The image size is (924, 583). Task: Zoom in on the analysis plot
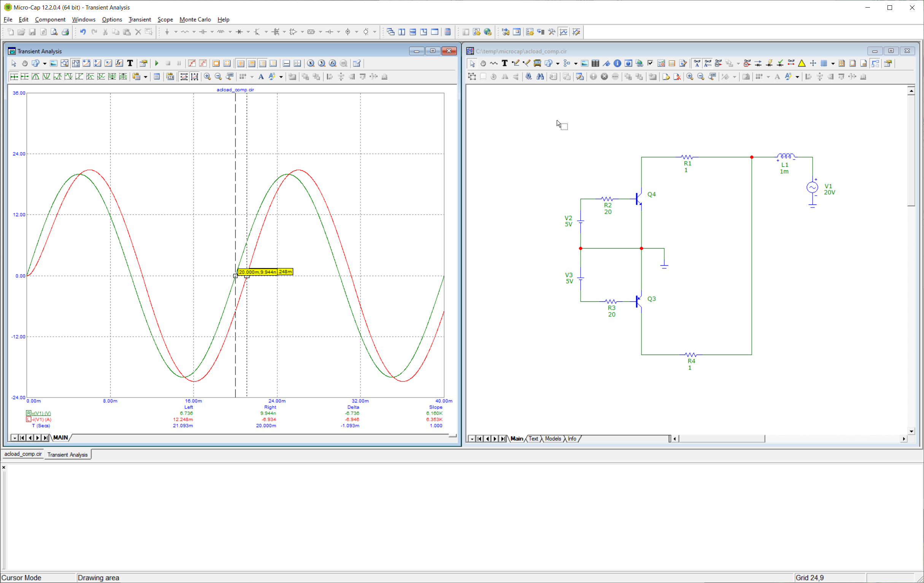[207, 77]
